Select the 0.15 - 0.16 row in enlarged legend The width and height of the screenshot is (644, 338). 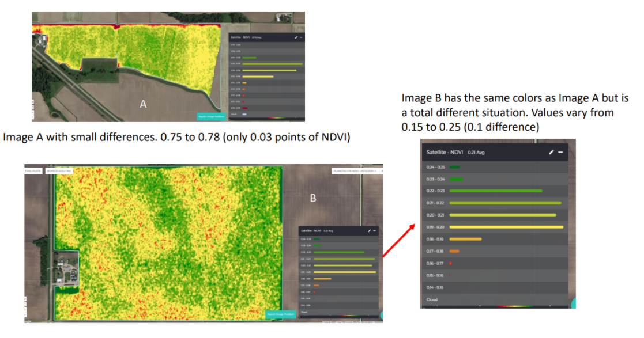click(x=495, y=275)
